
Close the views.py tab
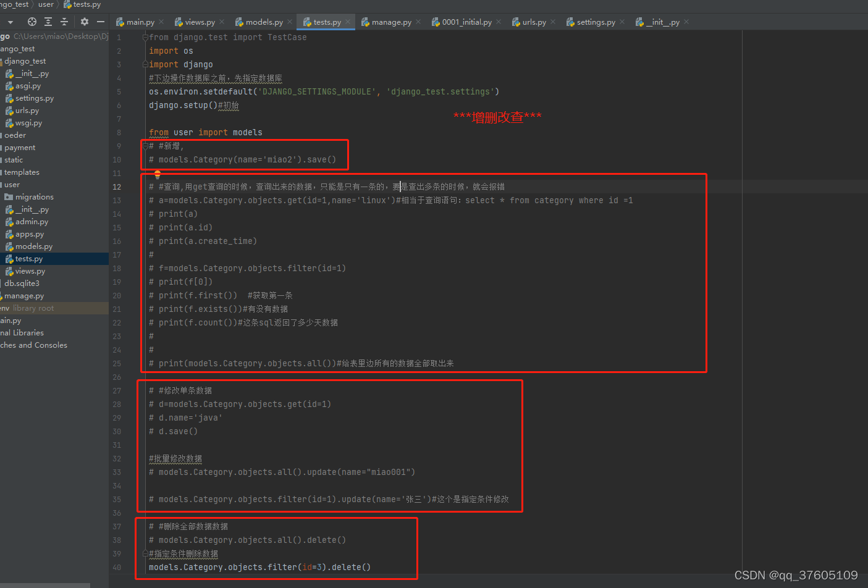click(222, 22)
